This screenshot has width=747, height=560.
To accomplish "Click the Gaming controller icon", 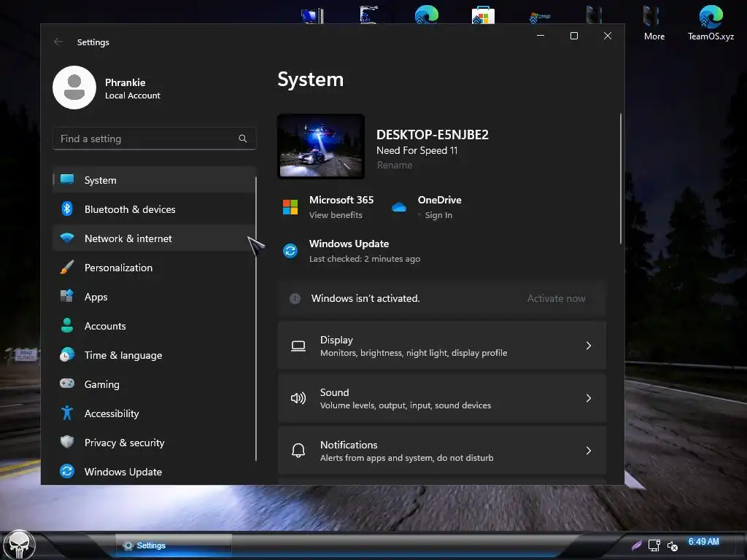I will click(67, 384).
